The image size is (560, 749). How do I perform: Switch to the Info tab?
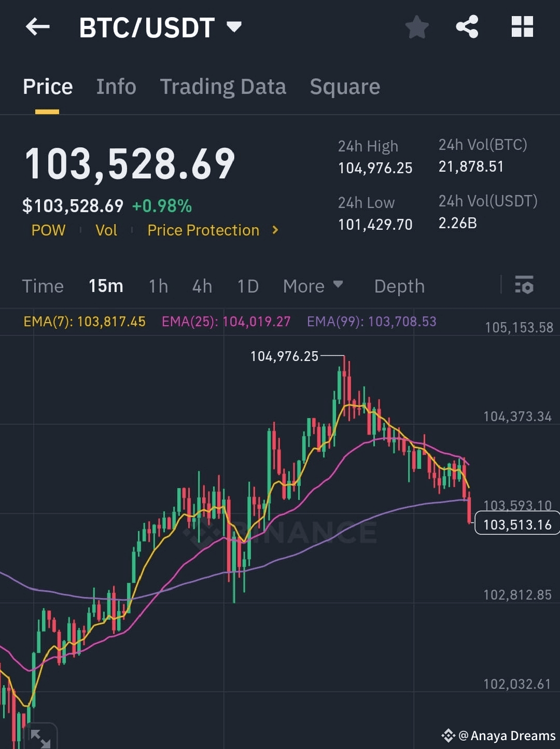point(116,87)
